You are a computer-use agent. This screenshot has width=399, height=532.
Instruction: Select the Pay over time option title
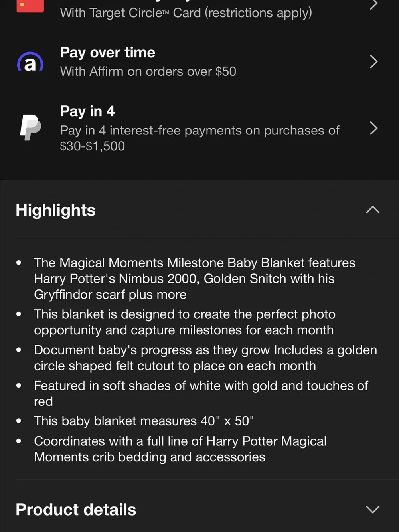tap(108, 53)
